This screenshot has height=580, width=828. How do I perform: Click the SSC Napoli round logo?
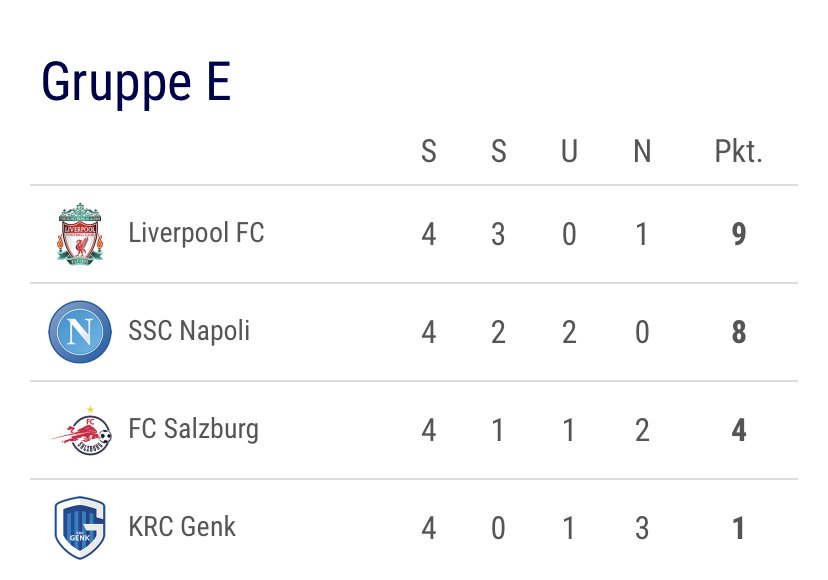tap(80, 331)
